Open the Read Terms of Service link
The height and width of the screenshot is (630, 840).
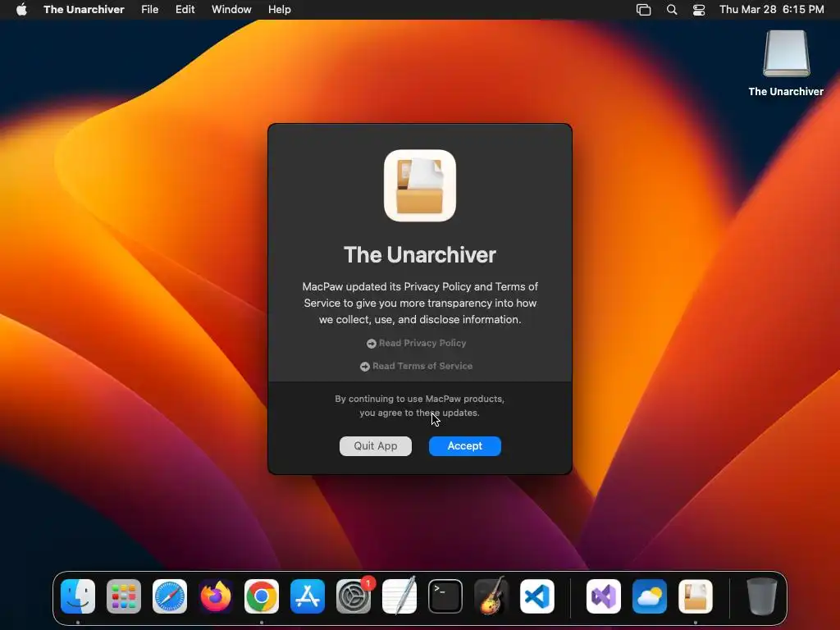pyautogui.click(x=416, y=366)
